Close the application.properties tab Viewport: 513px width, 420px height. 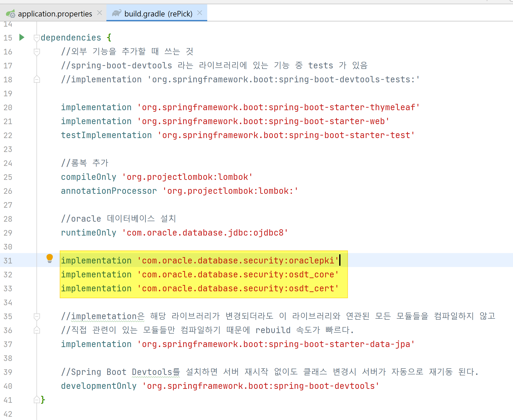(x=100, y=13)
